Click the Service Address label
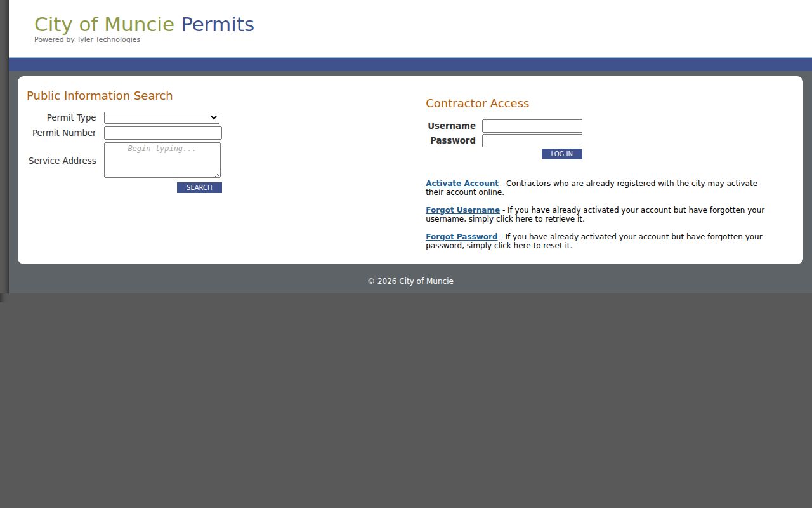812x508 pixels. [x=62, y=161]
